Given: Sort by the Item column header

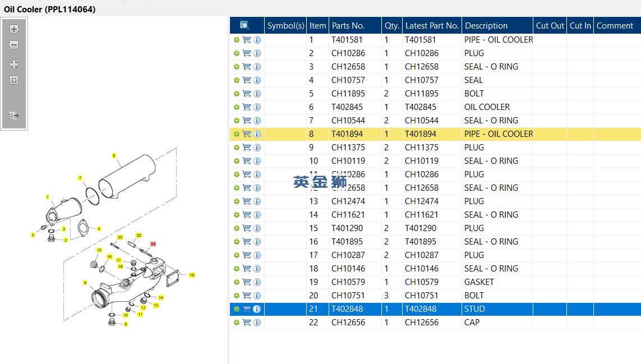Looking at the screenshot, I should (317, 25).
